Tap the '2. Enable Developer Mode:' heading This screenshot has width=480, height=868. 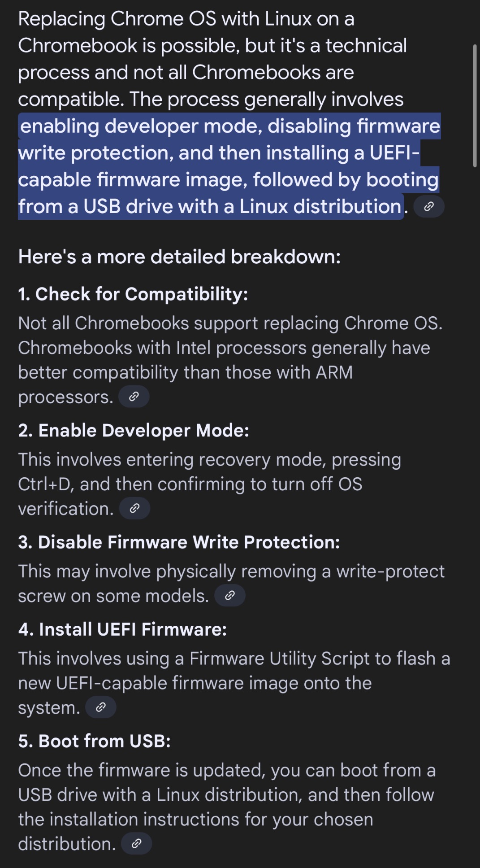[134, 431]
